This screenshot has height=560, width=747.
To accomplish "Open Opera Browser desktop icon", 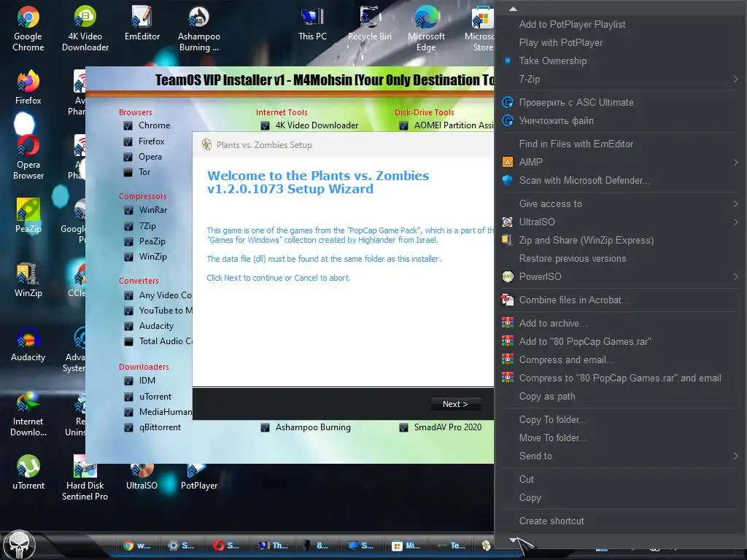I will click(x=28, y=157).
